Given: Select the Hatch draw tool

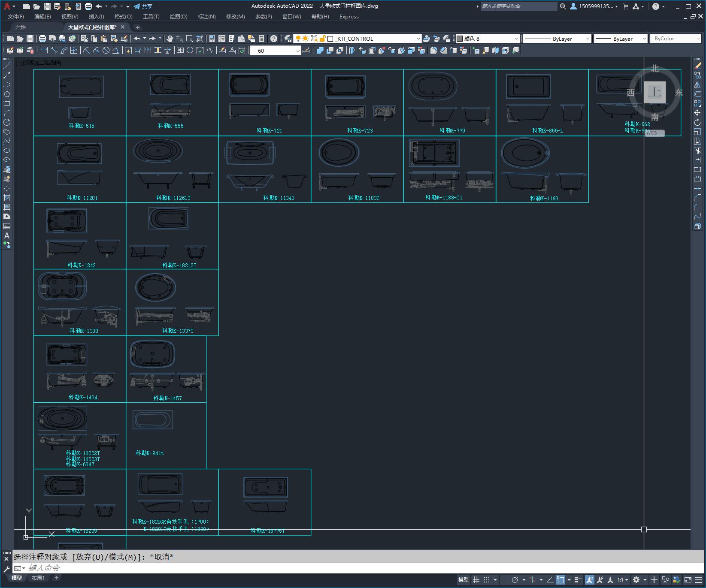Looking at the screenshot, I should pos(7,198).
